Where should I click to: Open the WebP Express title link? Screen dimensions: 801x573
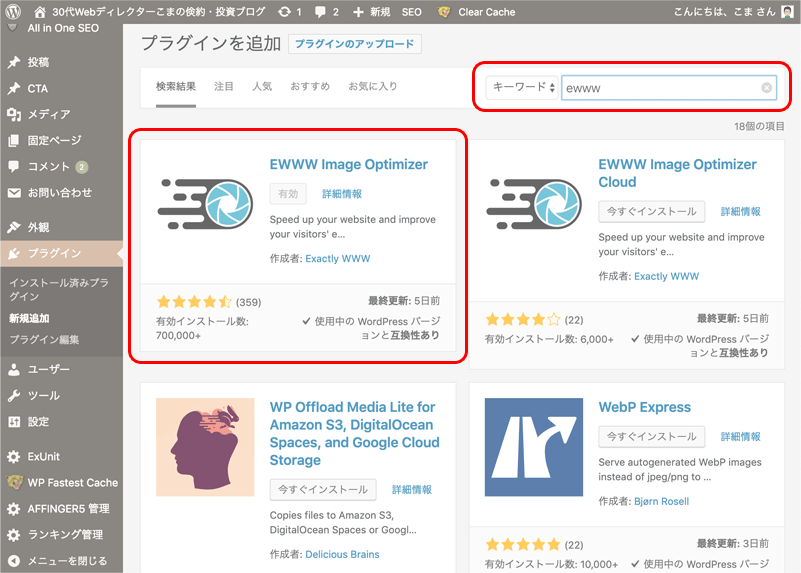tap(645, 407)
